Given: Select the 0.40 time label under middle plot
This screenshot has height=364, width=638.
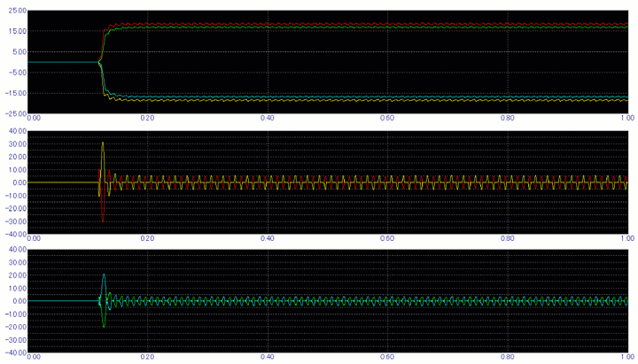Looking at the screenshot, I should pos(268,238).
